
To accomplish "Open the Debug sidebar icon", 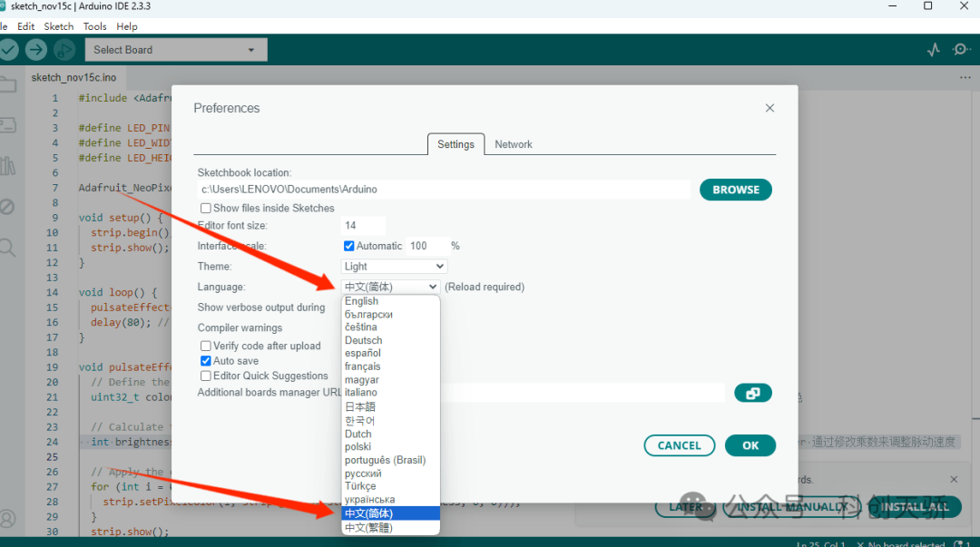I will 7,207.
